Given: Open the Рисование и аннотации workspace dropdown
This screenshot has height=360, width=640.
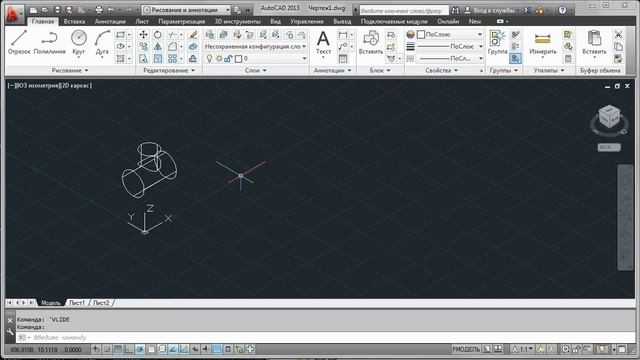Looking at the screenshot, I should (x=187, y=10).
